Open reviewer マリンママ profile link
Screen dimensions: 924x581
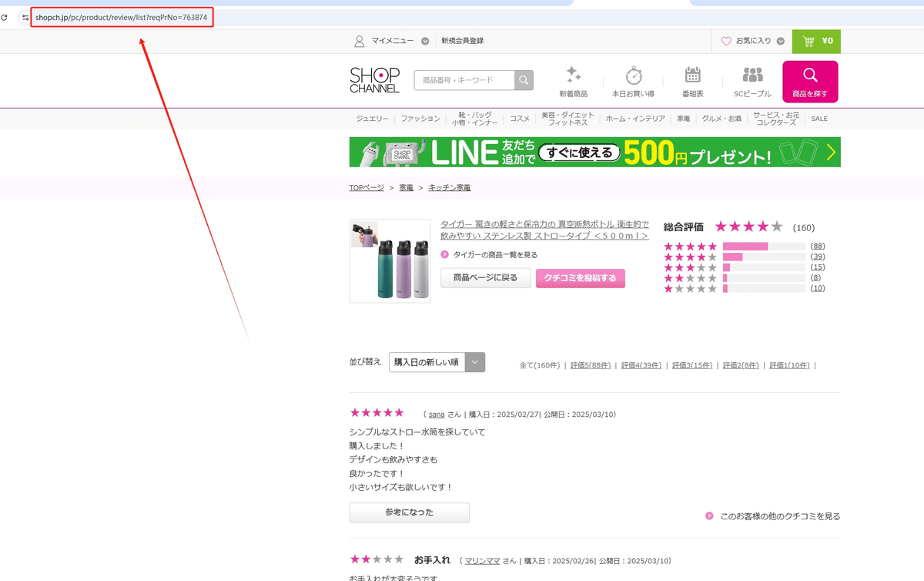click(x=482, y=560)
